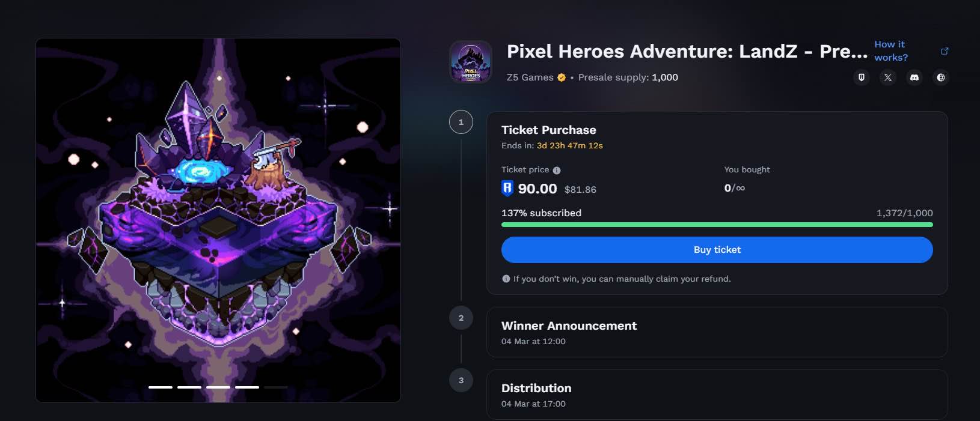Select the step 2 Winner Announcement marker

coord(461,318)
